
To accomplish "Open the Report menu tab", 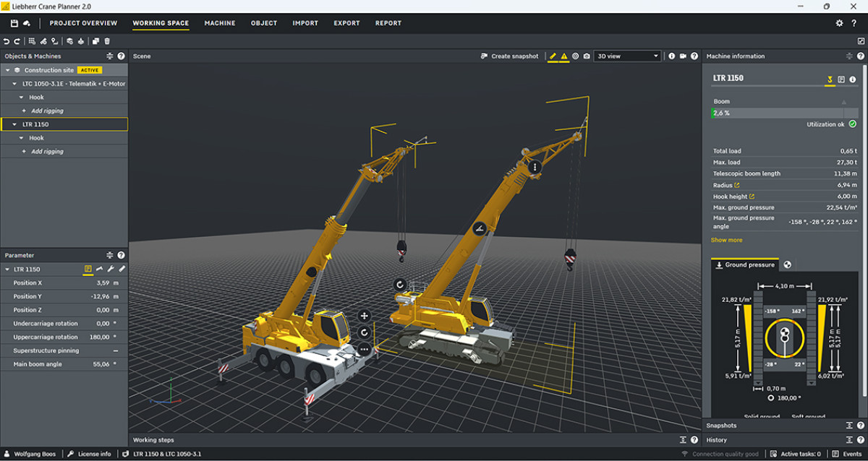I will (388, 23).
